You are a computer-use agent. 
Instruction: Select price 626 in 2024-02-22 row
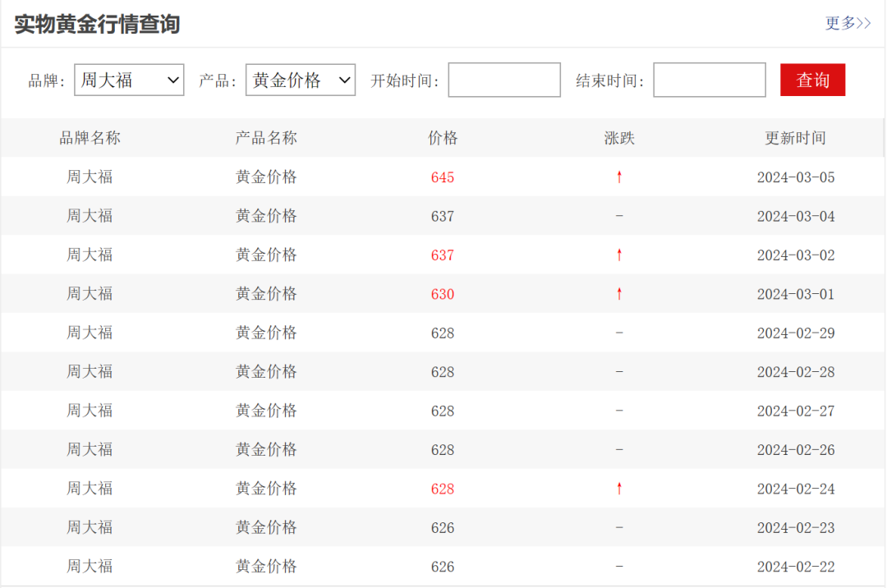(x=443, y=567)
